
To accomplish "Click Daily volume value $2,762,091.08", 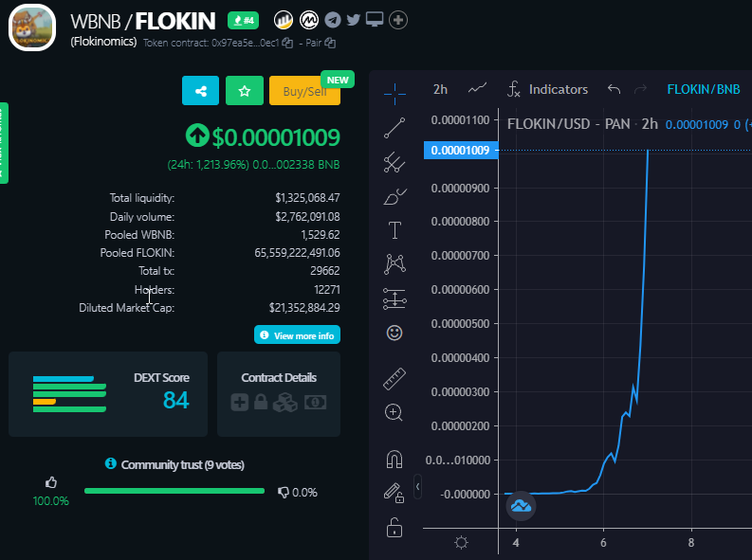I will [x=307, y=217].
